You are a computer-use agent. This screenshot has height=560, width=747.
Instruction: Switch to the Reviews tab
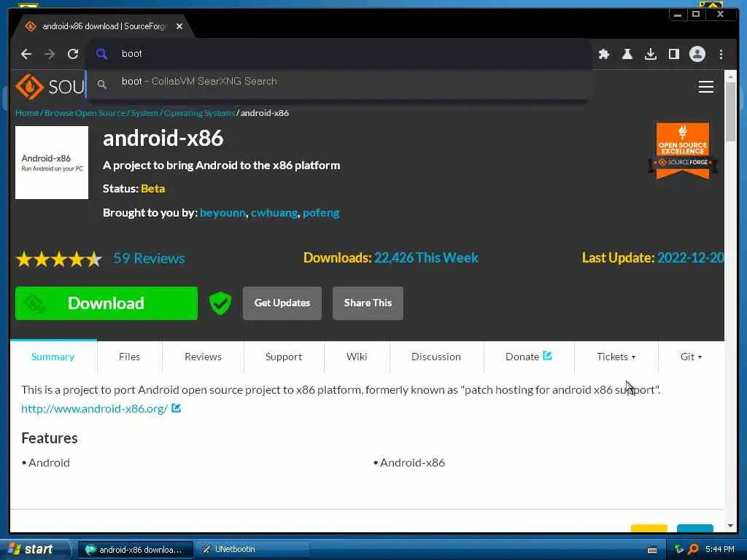click(x=203, y=357)
